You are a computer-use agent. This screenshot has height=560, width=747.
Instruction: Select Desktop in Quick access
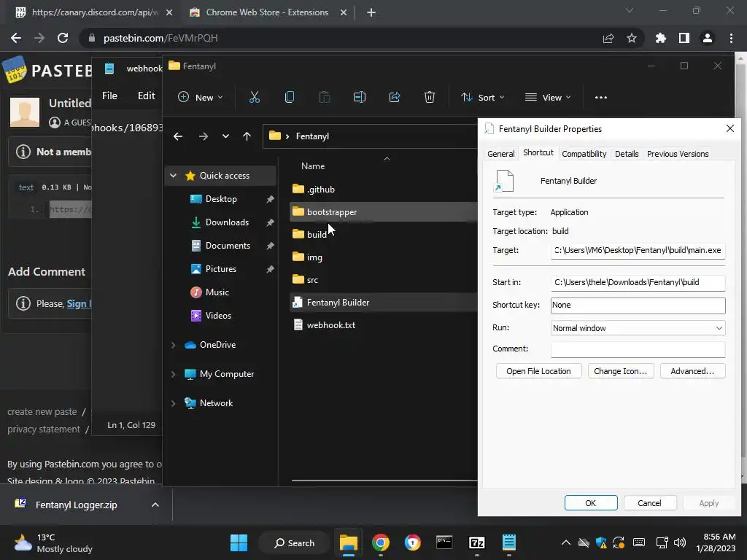(221, 199)
